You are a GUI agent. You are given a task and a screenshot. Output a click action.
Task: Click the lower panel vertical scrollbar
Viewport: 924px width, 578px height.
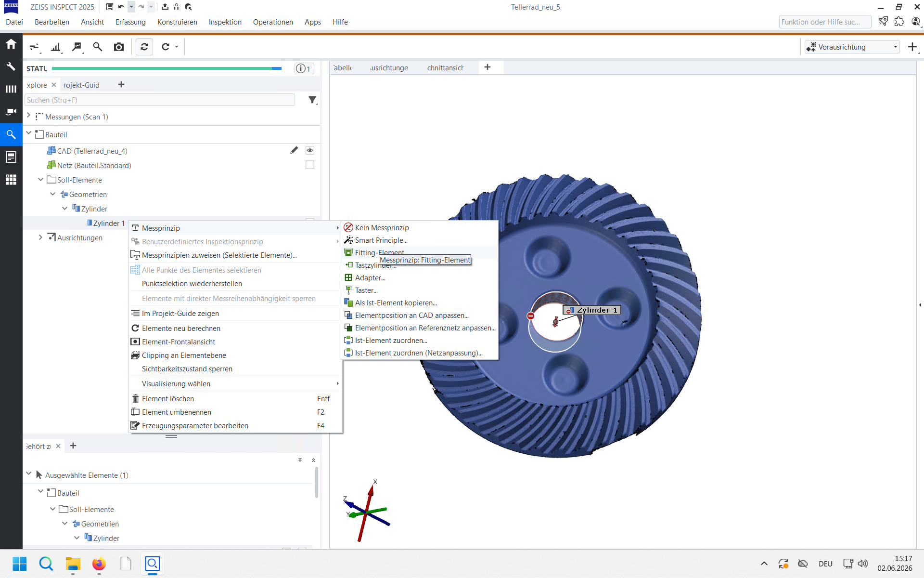point(316,482)
